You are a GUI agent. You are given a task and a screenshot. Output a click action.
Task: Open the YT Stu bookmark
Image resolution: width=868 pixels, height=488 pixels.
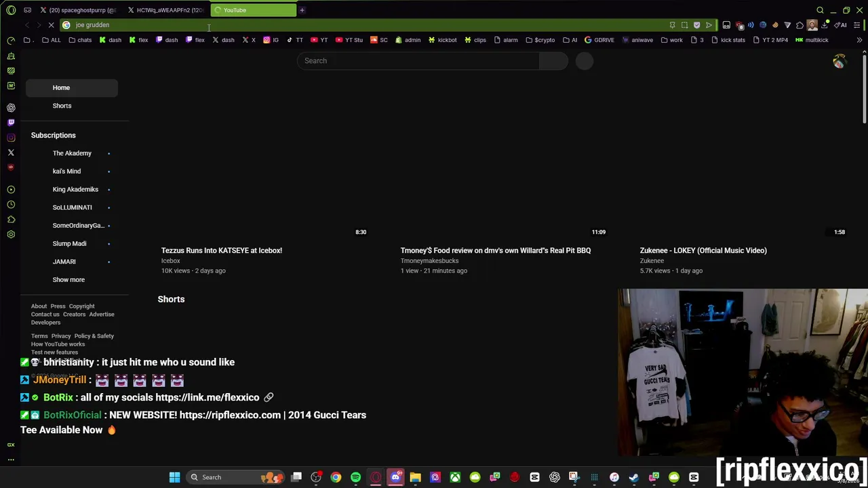click(x=349, y=40)
